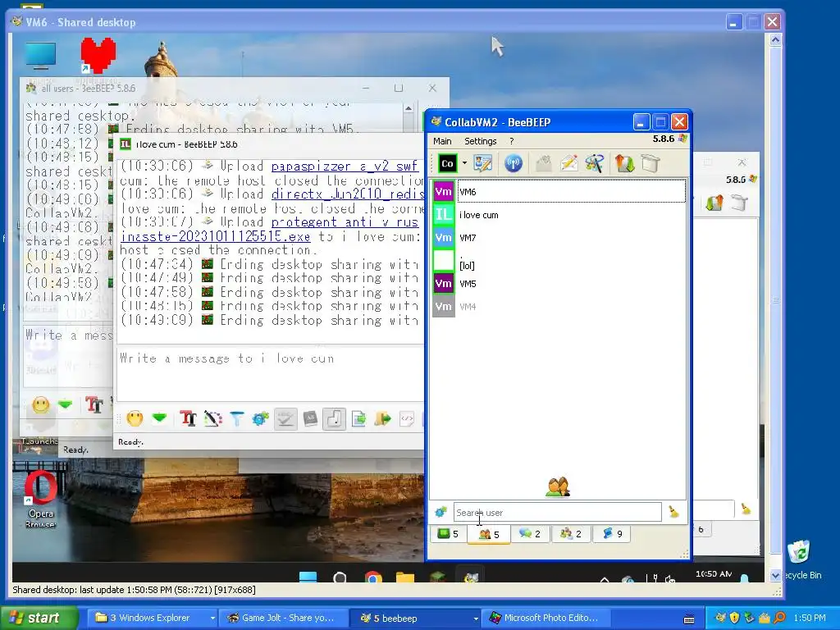Open the ? help menu in CollabVM2

click(512, 141)
